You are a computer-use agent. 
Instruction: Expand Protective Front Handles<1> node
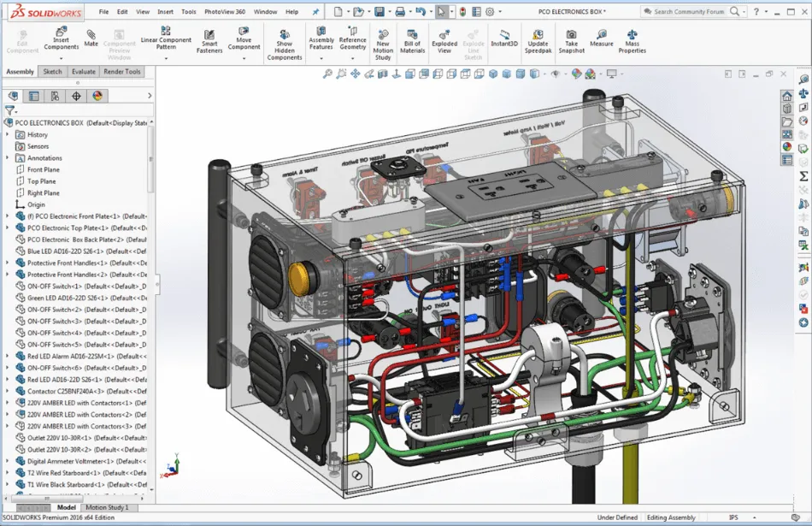click(x=7, y=263)
